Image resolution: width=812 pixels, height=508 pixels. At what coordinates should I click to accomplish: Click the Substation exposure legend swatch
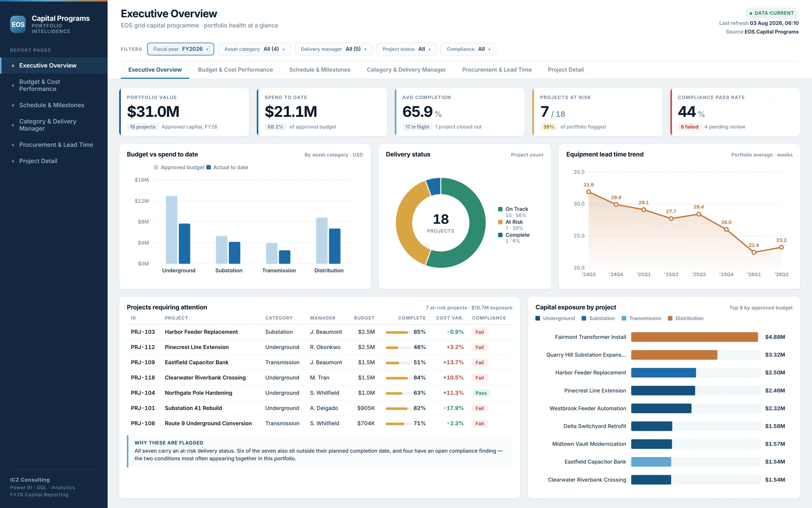pos(584,318)
